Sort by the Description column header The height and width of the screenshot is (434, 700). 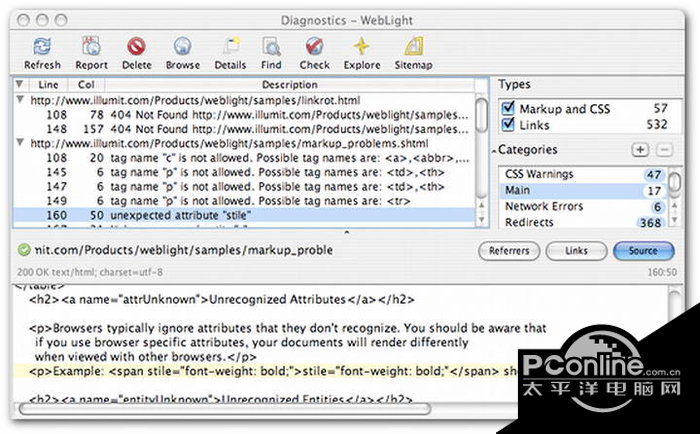click(x=290, y=84)
